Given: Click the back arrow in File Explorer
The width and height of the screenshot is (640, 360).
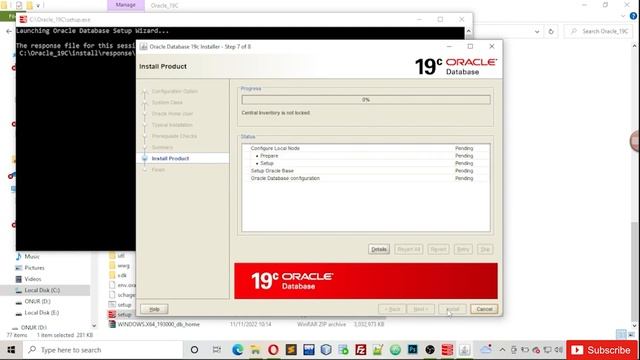Looking at the screenshot, I should (9, 31).
